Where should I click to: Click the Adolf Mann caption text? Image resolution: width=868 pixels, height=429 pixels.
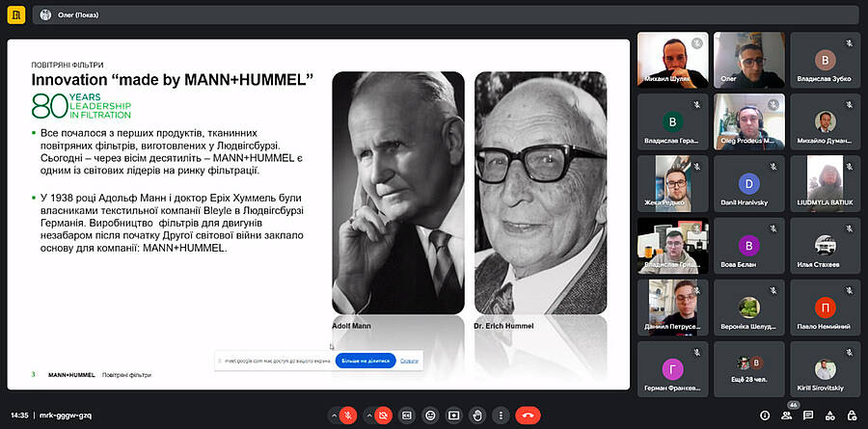point(351,326)
